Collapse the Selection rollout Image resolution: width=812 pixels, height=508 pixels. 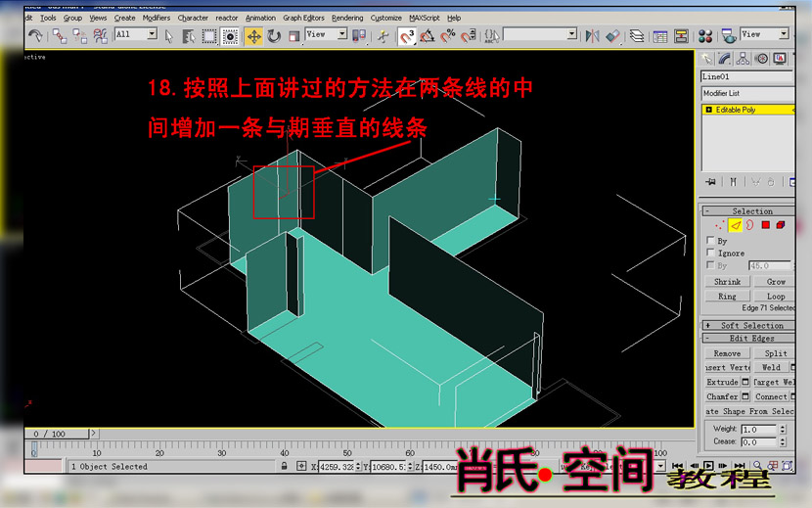click(x=749, y=211)
